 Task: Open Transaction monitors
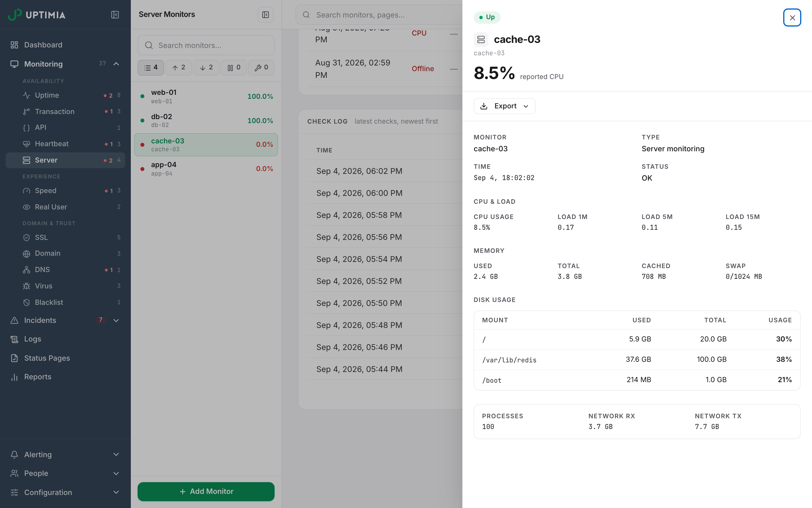pos(65,111)
